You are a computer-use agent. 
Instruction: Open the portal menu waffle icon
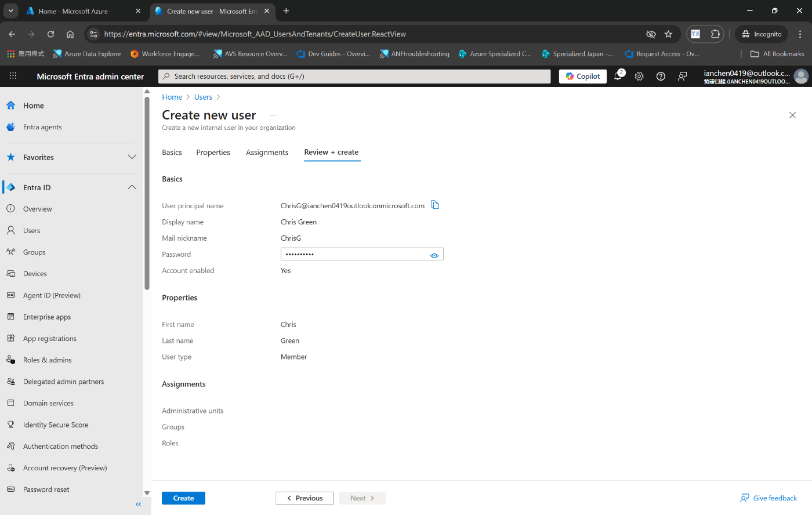point(13,76)
